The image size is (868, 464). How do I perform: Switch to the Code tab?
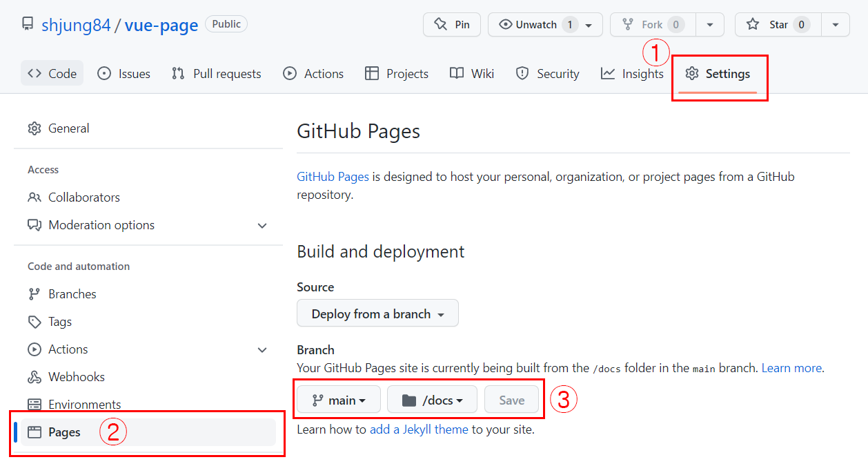(x=52, y=73)
